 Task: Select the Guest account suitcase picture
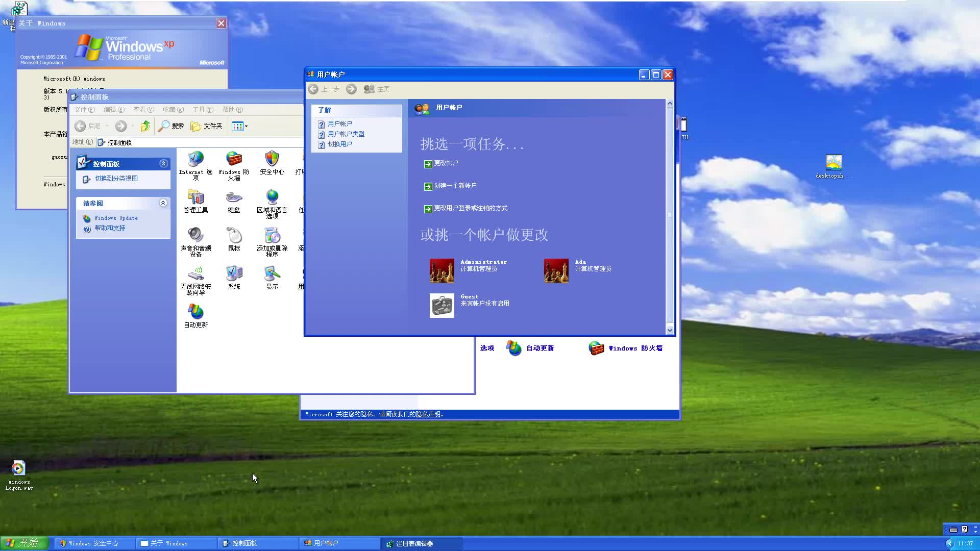tap(442, 306)
